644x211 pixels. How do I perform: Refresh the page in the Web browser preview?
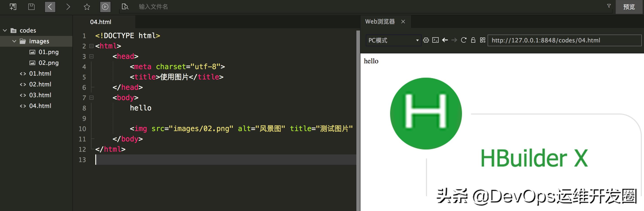(x=464, y=40)
